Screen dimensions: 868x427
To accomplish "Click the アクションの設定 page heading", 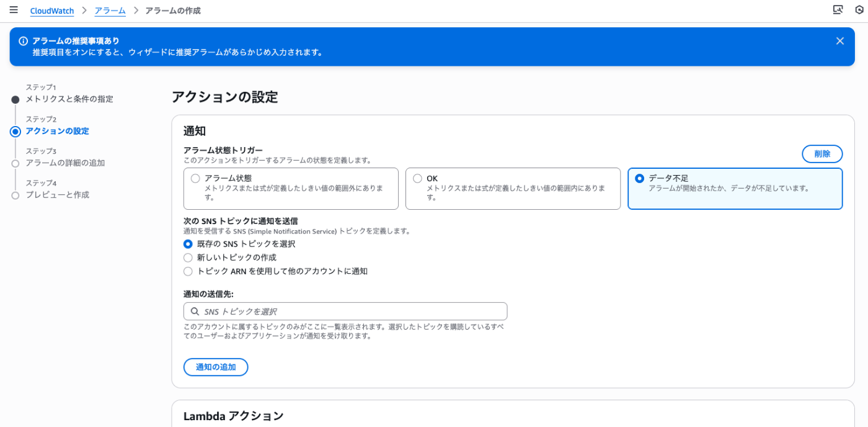I will click(224, 97).
